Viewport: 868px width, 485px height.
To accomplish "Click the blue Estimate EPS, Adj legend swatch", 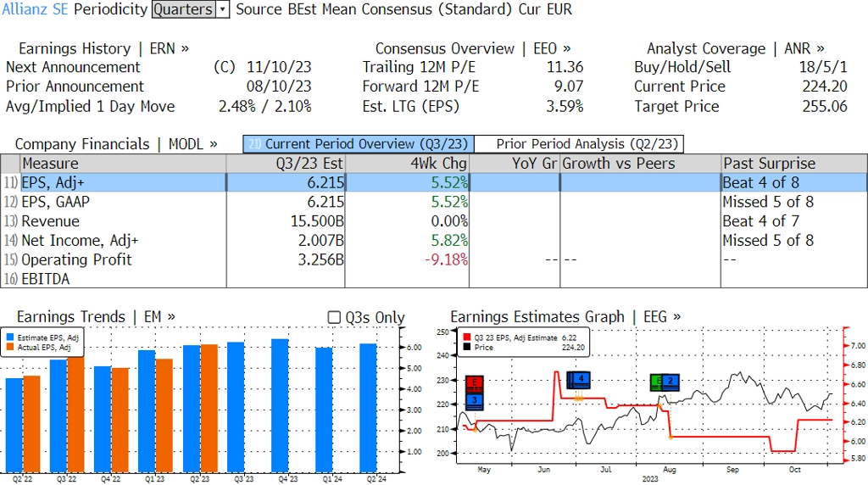I will (10, 337).
